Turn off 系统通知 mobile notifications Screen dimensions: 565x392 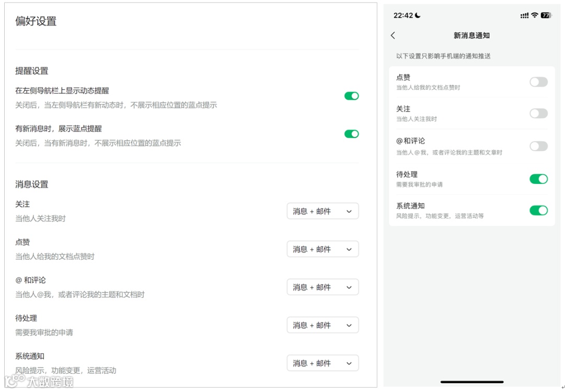pos(538,211)
